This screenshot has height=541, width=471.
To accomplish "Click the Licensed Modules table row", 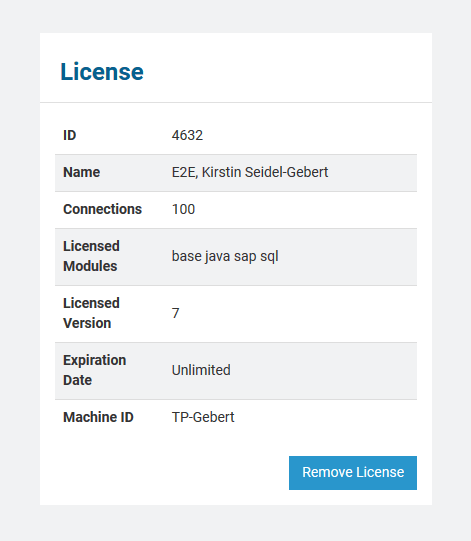I will (236, 257).
